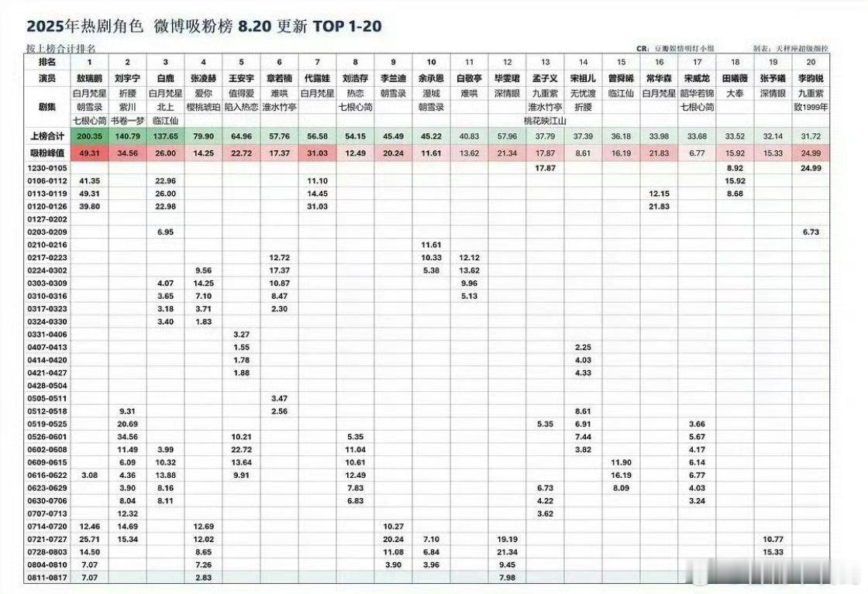
Task: Click actor name '白鹿'
Action: (x=166, y=78)
